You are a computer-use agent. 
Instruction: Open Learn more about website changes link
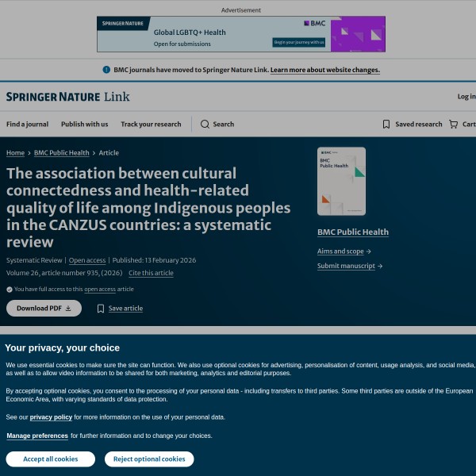pos(324,70)
